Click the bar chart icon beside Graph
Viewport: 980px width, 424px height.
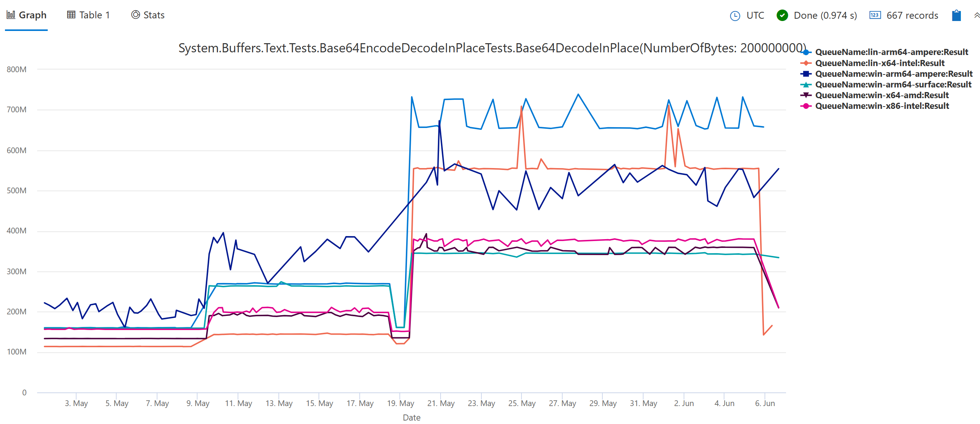tap(11, 15)
